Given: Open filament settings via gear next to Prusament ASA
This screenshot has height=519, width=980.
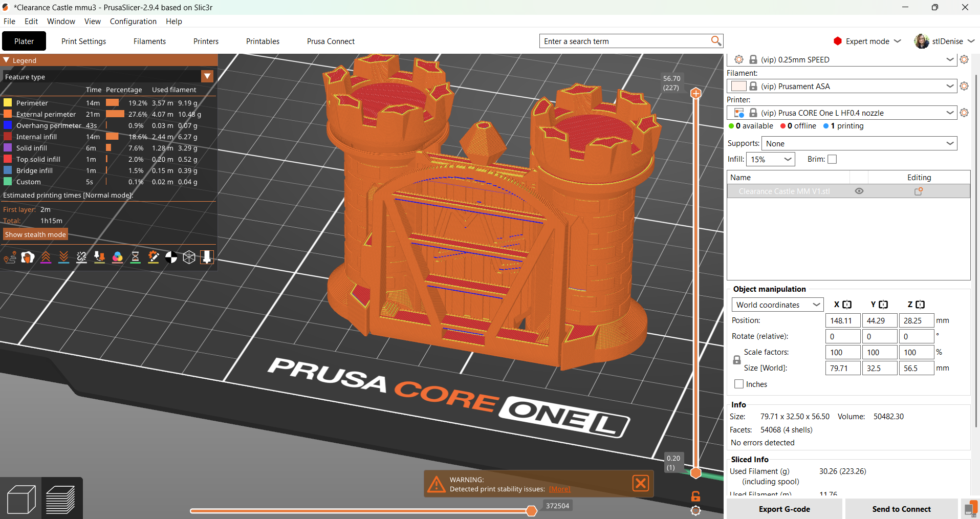Looking at the screenshot, I should point(965,86).
